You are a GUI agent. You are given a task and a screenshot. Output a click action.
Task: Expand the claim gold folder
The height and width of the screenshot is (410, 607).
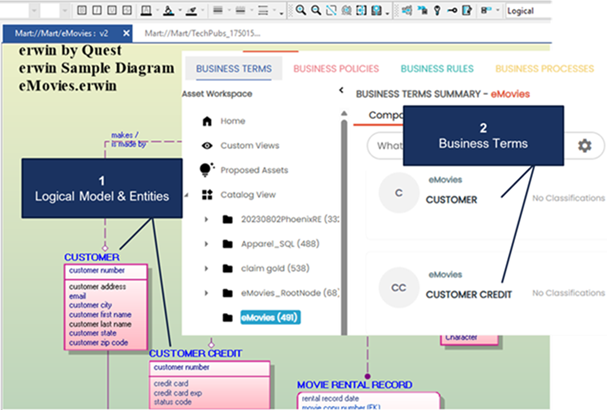206,268
